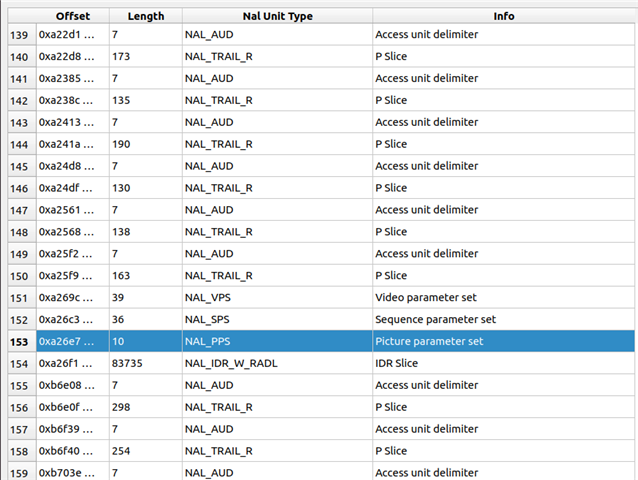
Task: Click the NAL_VPS cell in row 151
Action: coord(277,297)
